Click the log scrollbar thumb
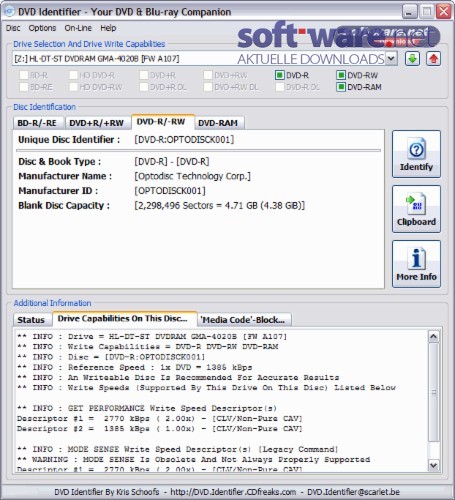The width and height of the screenshot is (455, 500). click(x=433, y=392)
